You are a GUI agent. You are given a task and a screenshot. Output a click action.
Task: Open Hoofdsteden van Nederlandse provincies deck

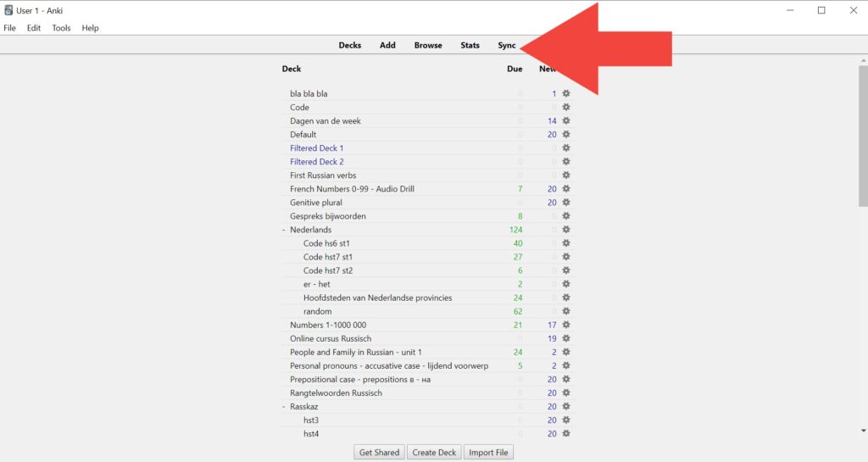pyautogui.click(x=377, y=298)
